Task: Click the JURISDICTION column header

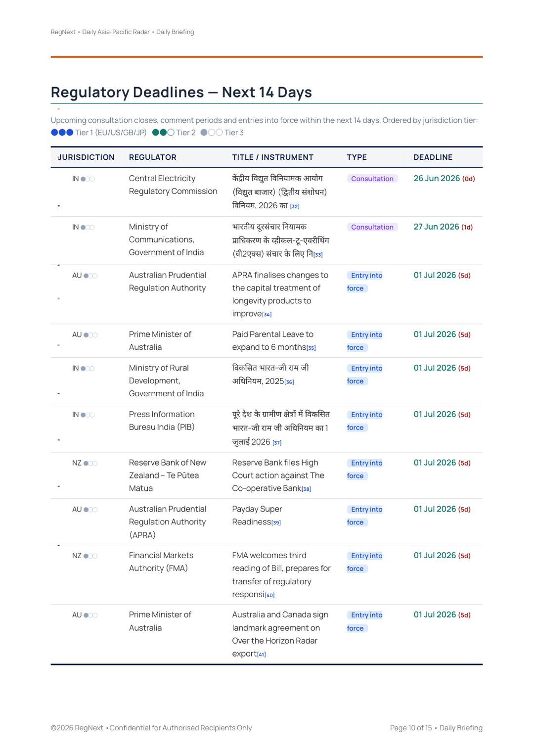Action: coord(86,157)
